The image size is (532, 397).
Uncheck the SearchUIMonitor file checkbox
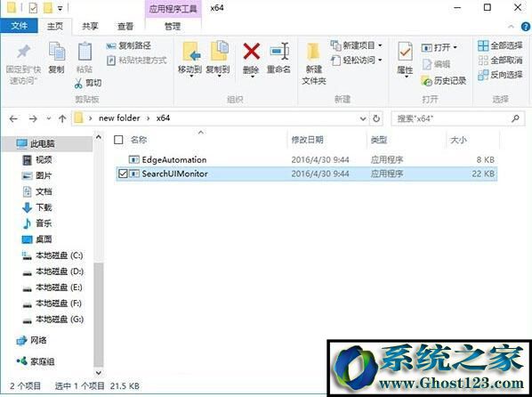pos(123,174)
